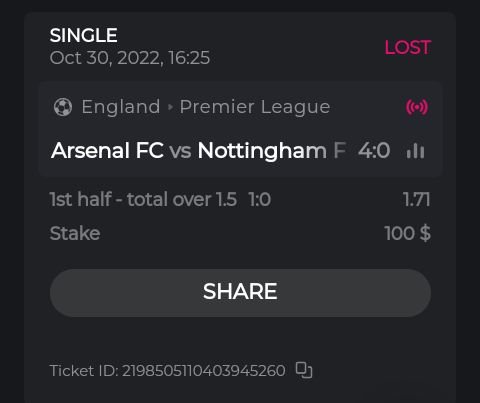
Task: Click the SHARE button
Action: [240, 293]
